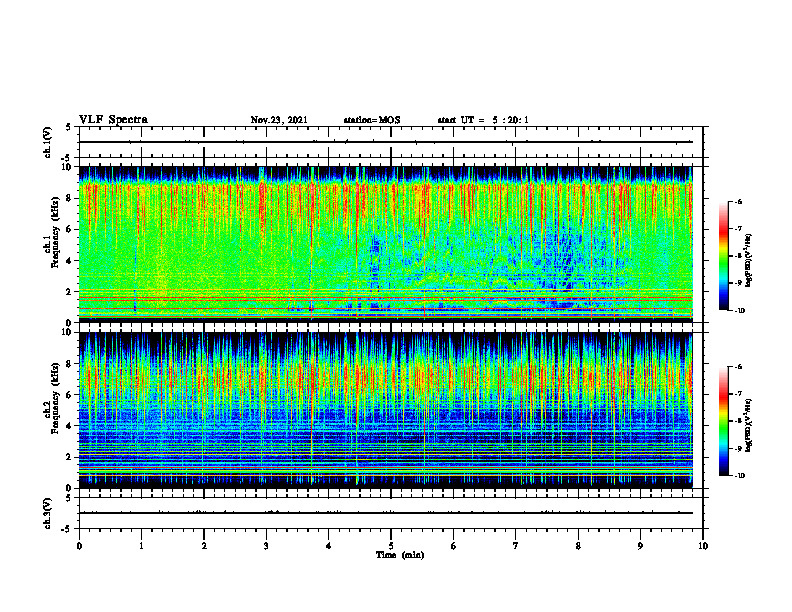
Task: Click the "ch.3(V)" waveform axis label
Action: pyautogui.click(x=47, y=513)
